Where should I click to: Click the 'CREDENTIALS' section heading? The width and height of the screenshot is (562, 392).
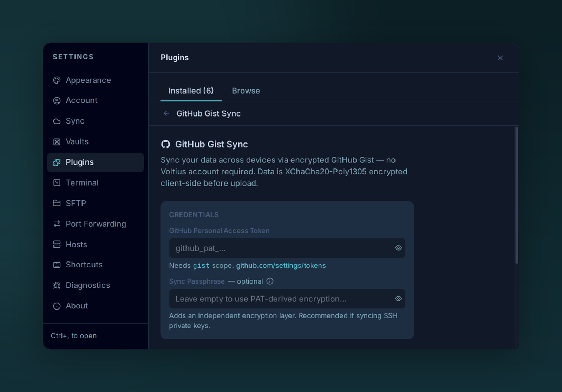(194, 215)
